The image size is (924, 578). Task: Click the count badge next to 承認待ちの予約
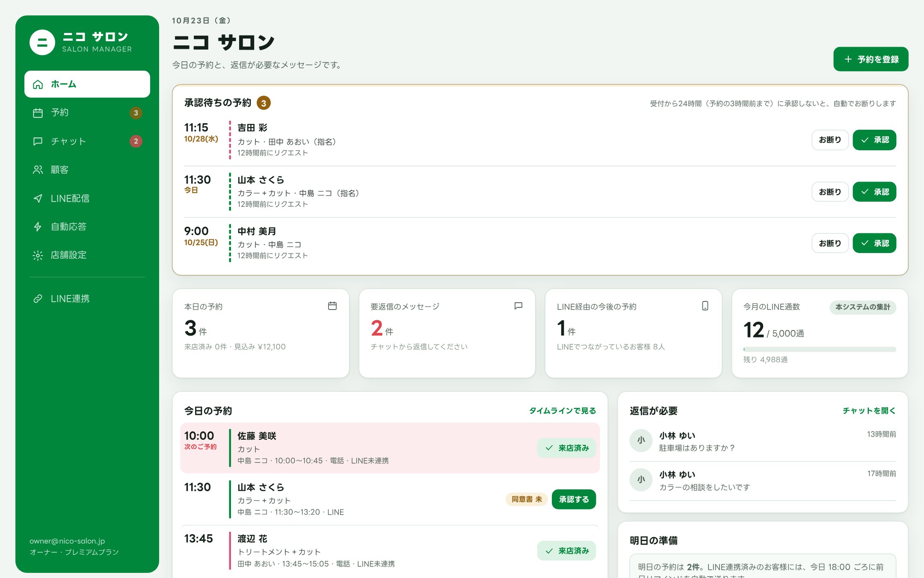point(264,103)
